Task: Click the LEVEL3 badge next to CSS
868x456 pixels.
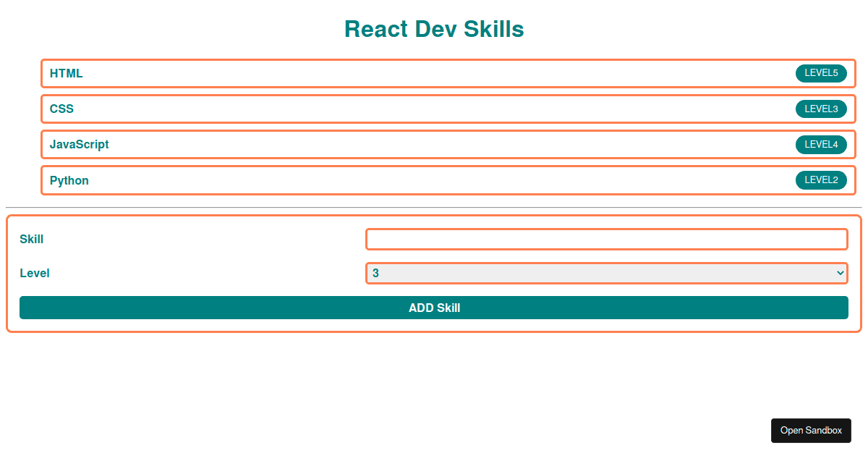Action: tap(821, 109)
